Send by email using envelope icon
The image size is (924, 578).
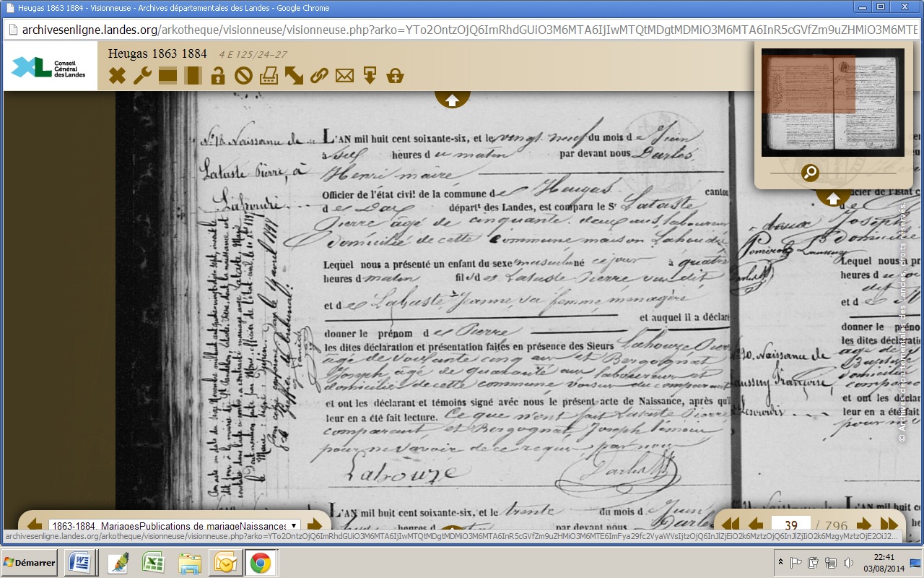coord(344,75)
